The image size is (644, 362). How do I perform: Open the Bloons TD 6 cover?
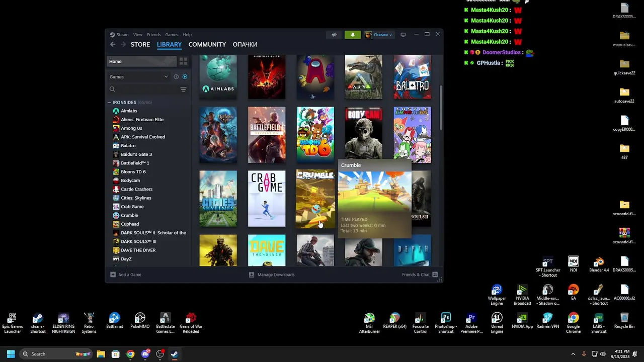(x=315, y=135)
